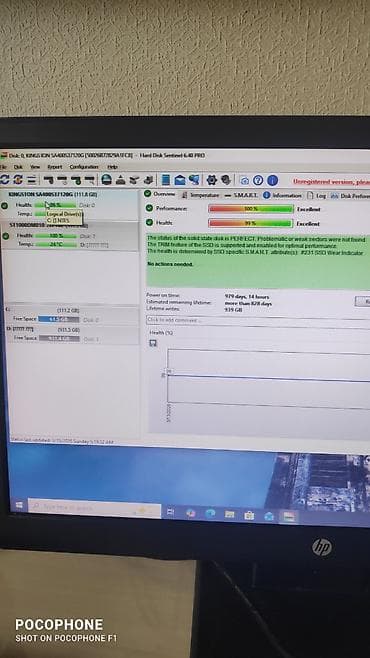Viewport: 370px width, 658px height.
Task: Click the 'Unregistered version' red link
Action: tap(331, 182)
